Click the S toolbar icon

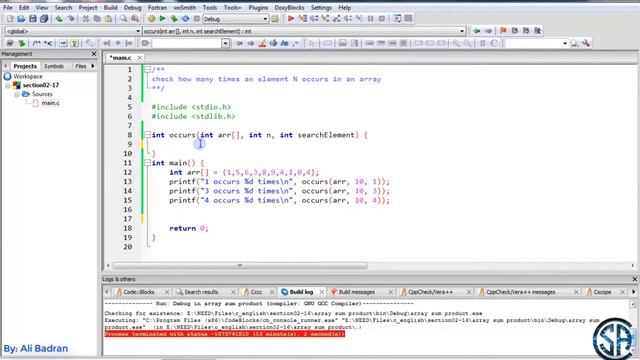(x=482, y=43)
